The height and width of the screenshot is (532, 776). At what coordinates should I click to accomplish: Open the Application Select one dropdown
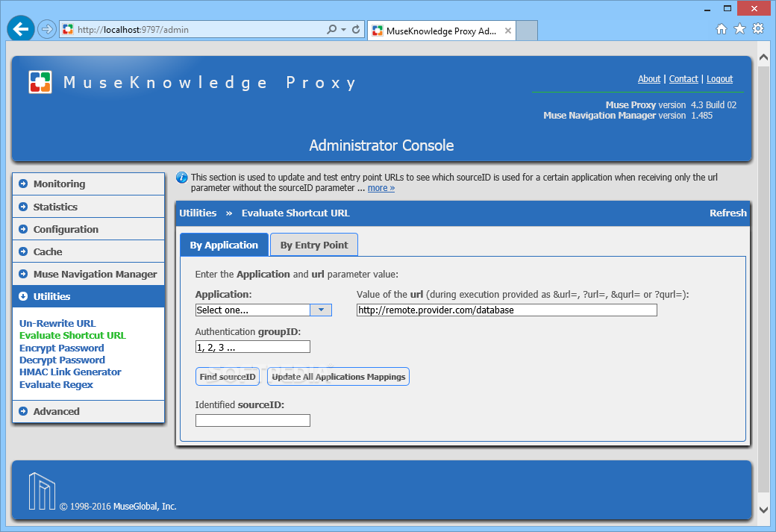(263, 310)
